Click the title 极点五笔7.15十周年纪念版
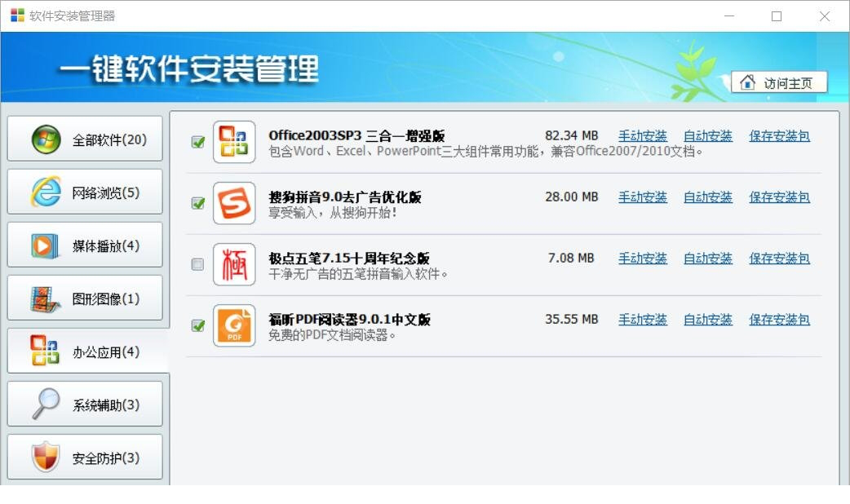This screenshot has height=504, width=850. coord(349,258)
